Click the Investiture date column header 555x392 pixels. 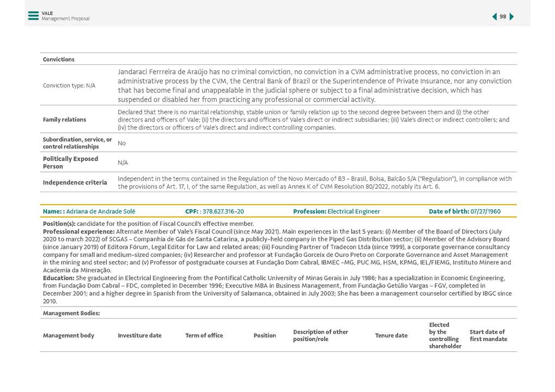pos(139,335)
